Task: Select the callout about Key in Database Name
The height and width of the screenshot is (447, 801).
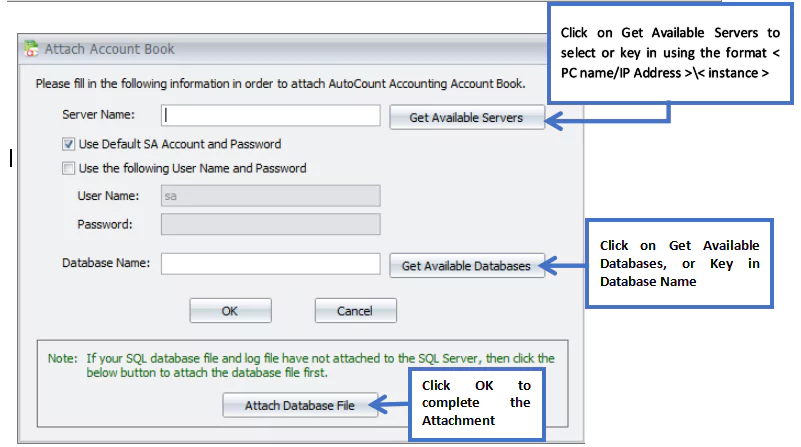Action: coord(679,263)
